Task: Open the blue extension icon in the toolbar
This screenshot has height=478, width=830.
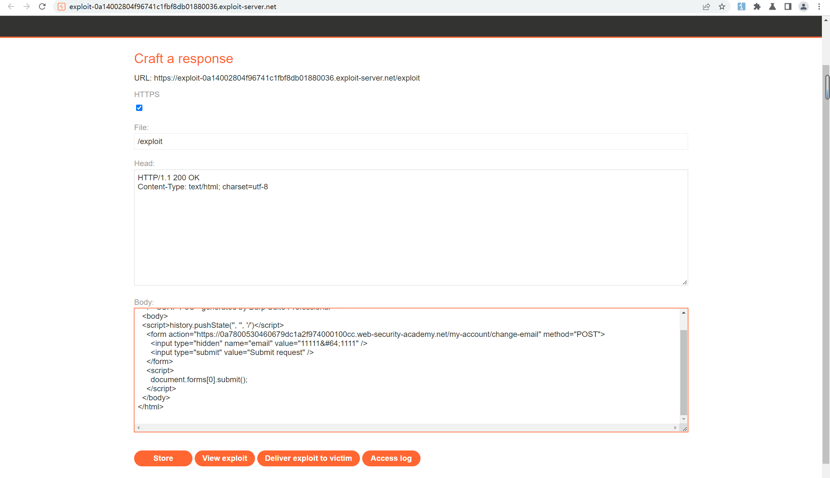Action: click(741, 7)
